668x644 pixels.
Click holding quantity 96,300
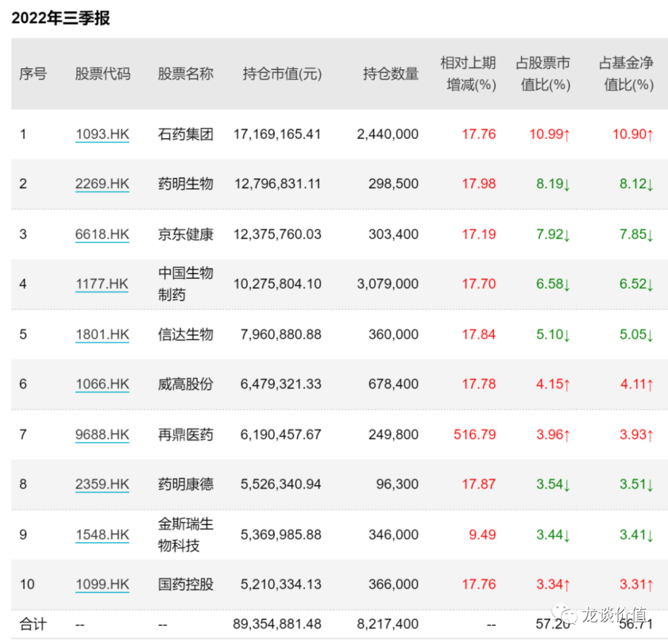[398, 484]
